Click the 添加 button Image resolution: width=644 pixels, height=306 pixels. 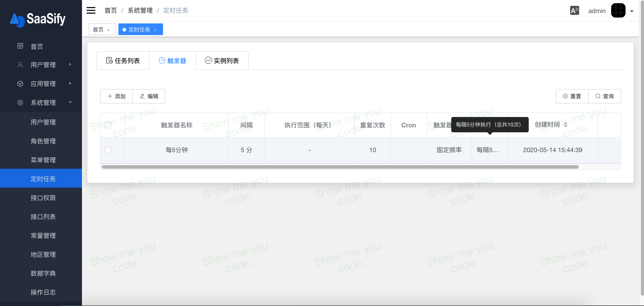[116, 96]
